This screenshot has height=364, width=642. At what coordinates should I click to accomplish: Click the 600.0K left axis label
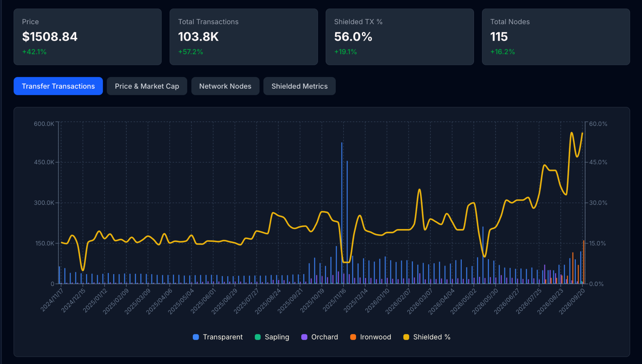[x=44, y=124]
